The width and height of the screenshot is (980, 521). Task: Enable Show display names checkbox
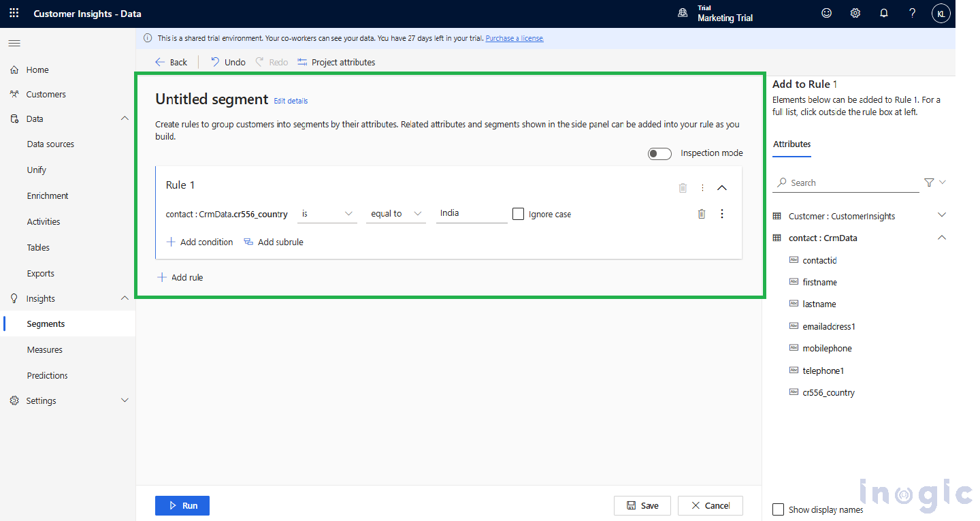pos(779,509)
